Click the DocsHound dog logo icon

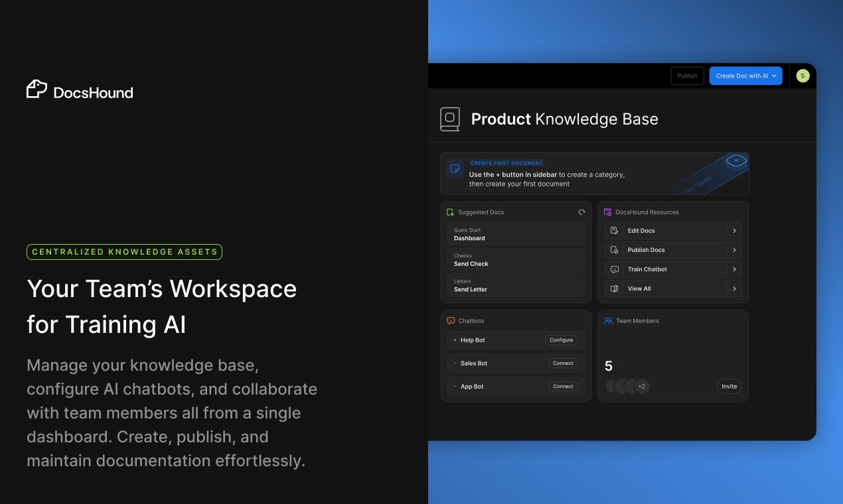coord(37,90)
